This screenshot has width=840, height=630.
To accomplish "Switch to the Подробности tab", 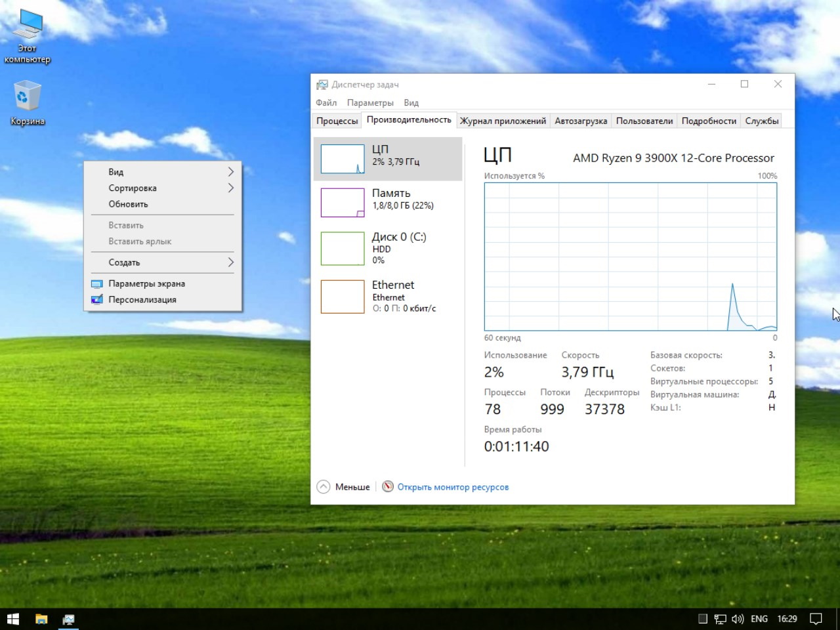I will 709,121.
